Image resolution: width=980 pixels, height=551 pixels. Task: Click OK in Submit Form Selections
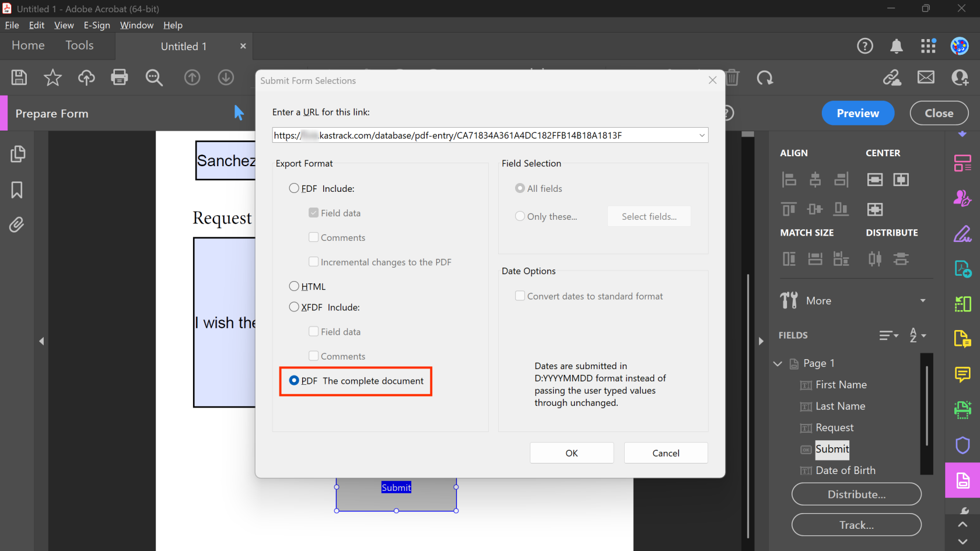click(x=572, y=453)
